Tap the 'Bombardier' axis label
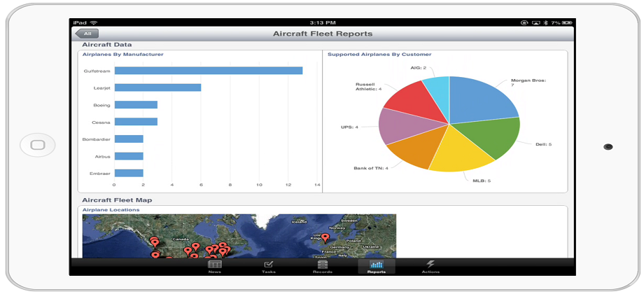The height and width of the screenshot is (294, 644). pos(97,139)
